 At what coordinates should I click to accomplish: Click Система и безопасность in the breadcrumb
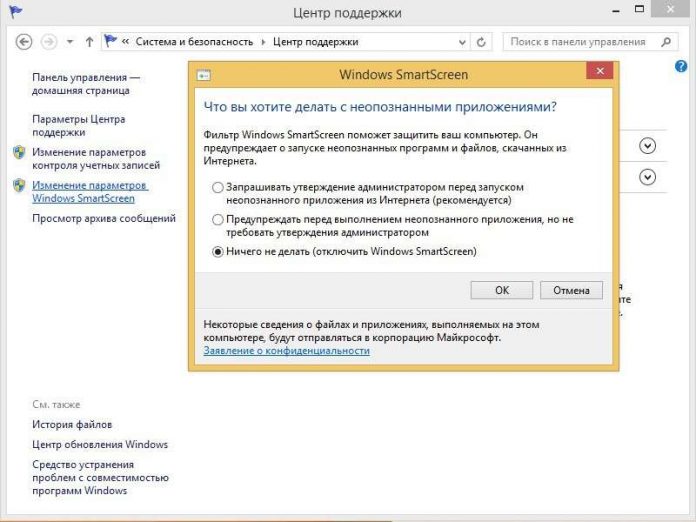pos(194,42)
